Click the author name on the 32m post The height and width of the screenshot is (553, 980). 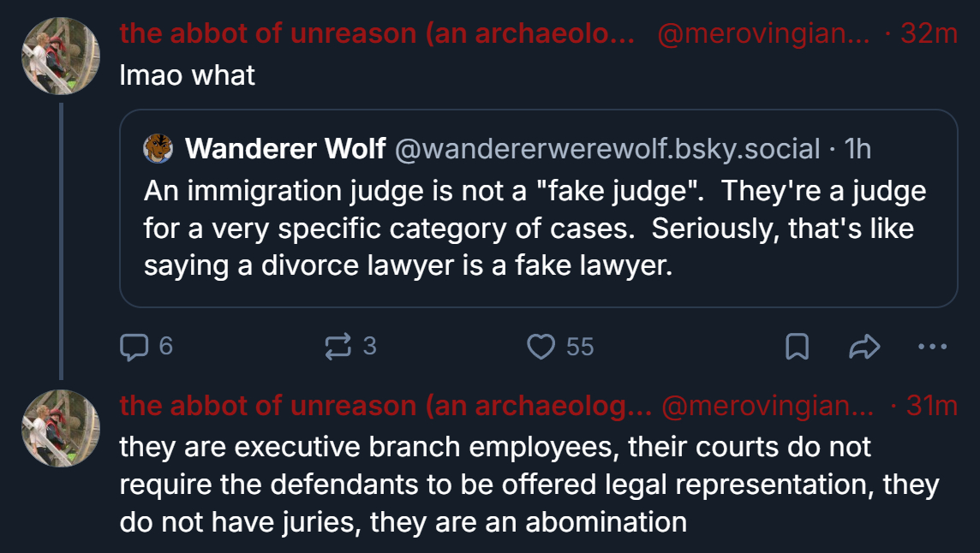tap(377, 34)
